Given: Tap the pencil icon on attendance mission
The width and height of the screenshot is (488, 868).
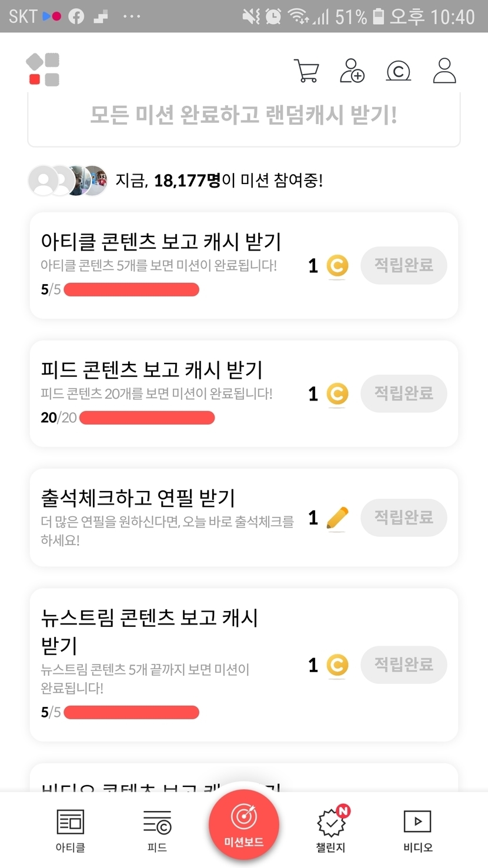Looking at the screenshot, I should [337, 518].
